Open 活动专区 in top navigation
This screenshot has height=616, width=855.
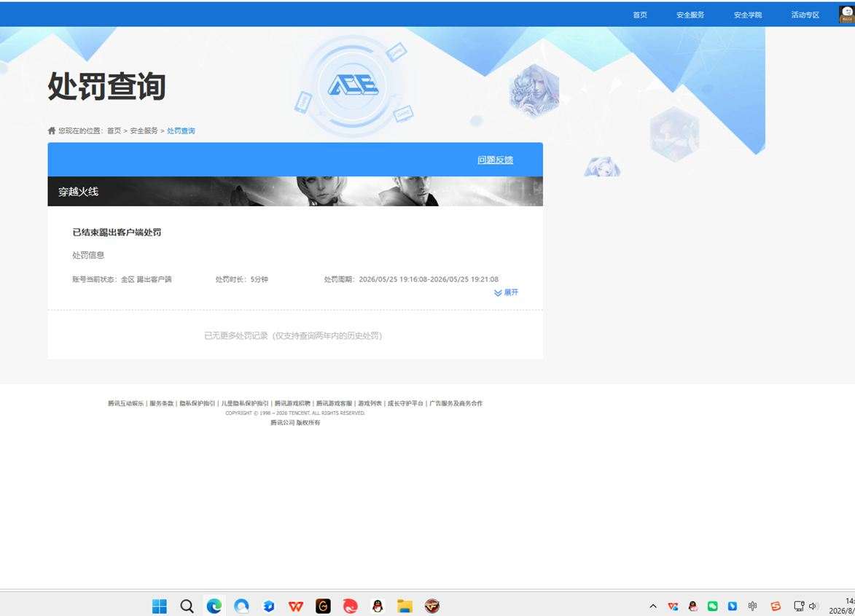point(805,15)
